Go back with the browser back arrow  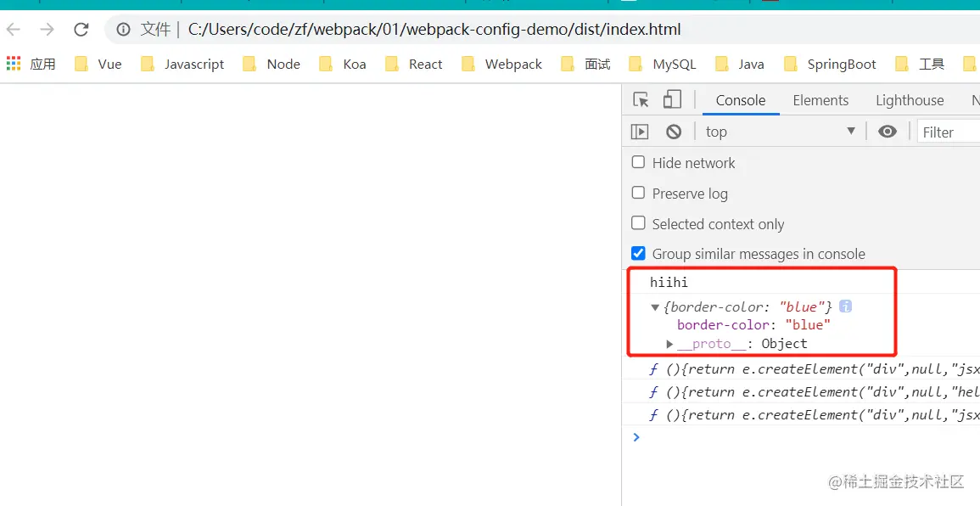pos(14,30)
